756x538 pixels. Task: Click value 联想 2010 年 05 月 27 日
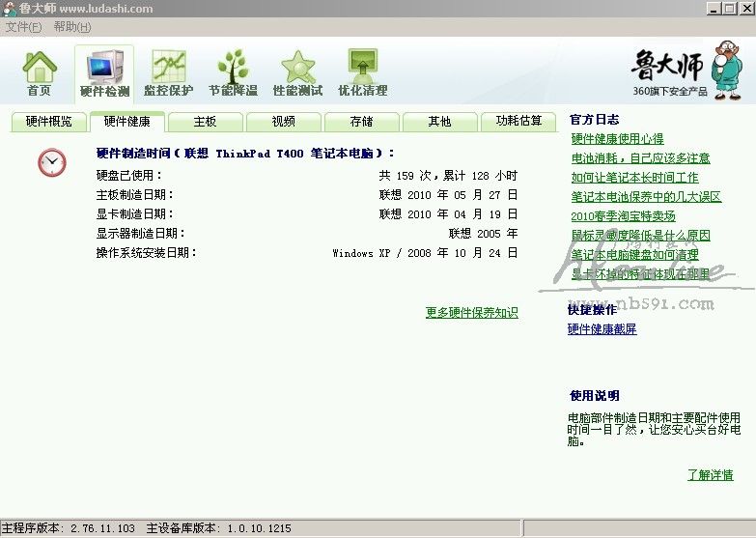[448, 195]
